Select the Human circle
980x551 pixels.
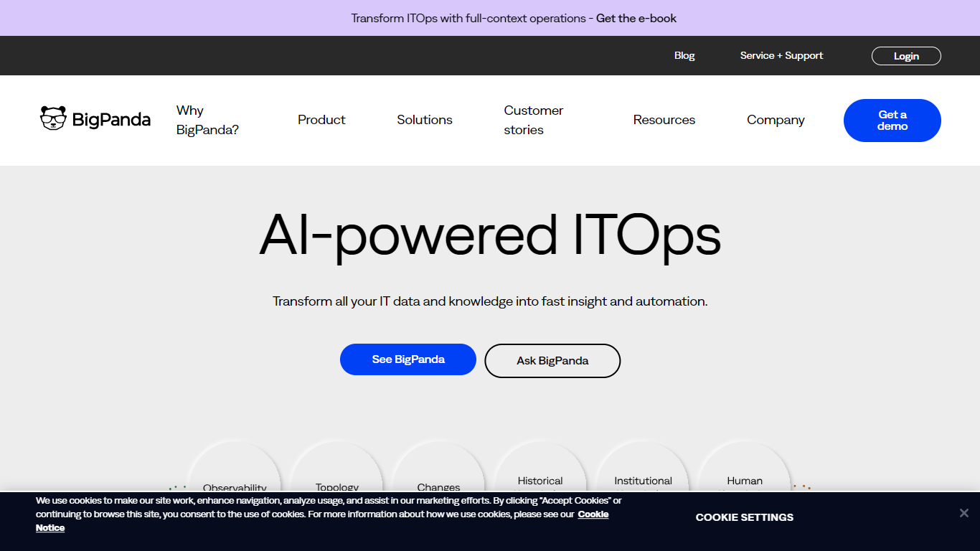tap(745, 466)
